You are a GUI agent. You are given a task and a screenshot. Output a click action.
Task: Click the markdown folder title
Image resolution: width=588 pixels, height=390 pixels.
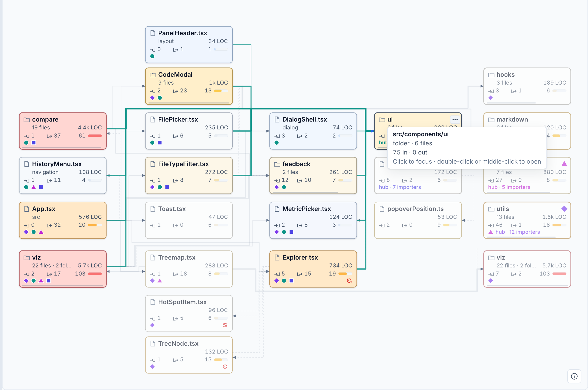point(512,120)
